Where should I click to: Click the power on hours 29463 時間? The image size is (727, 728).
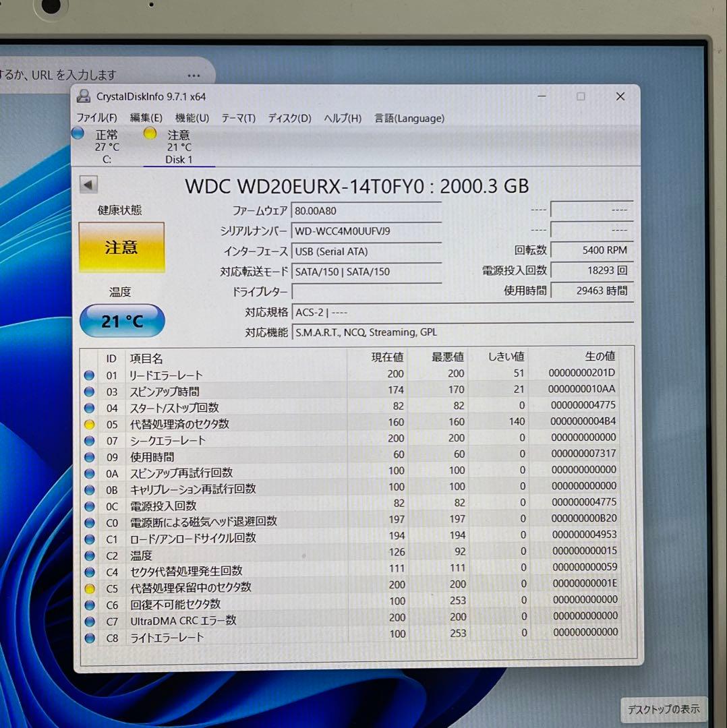coord(592,291)
